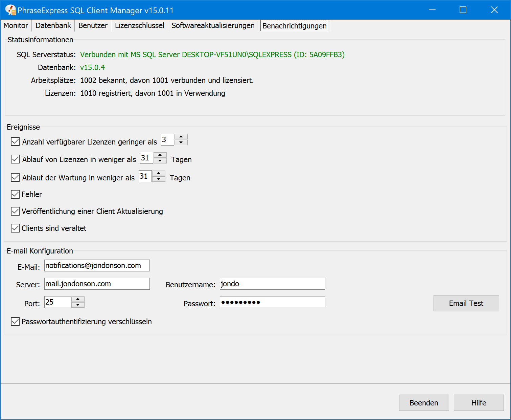Image resolution: width=511 pixels, height=420 pixels.
Task: Increase available licenses threshold with up arrow
Action: coord(181,137)
